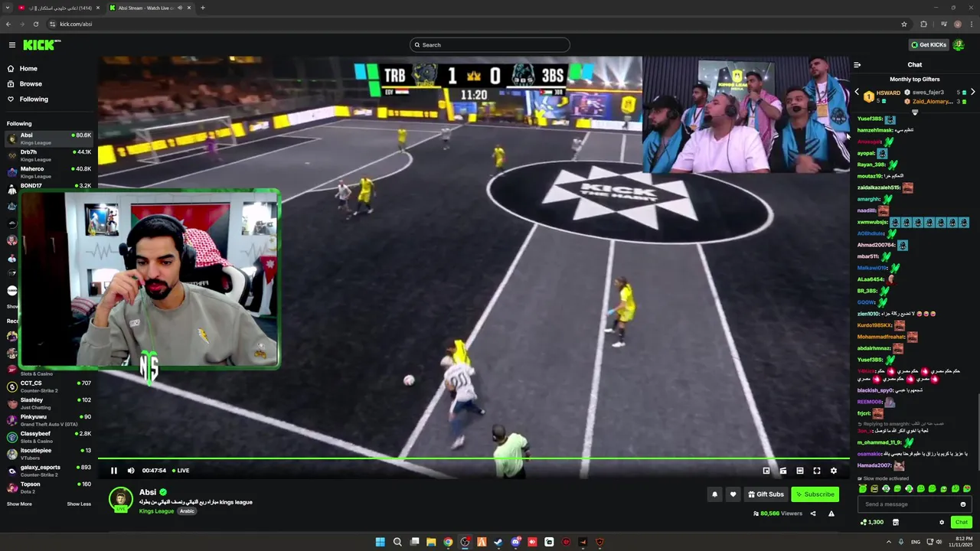Open taskbar Search

coord(397,542)
